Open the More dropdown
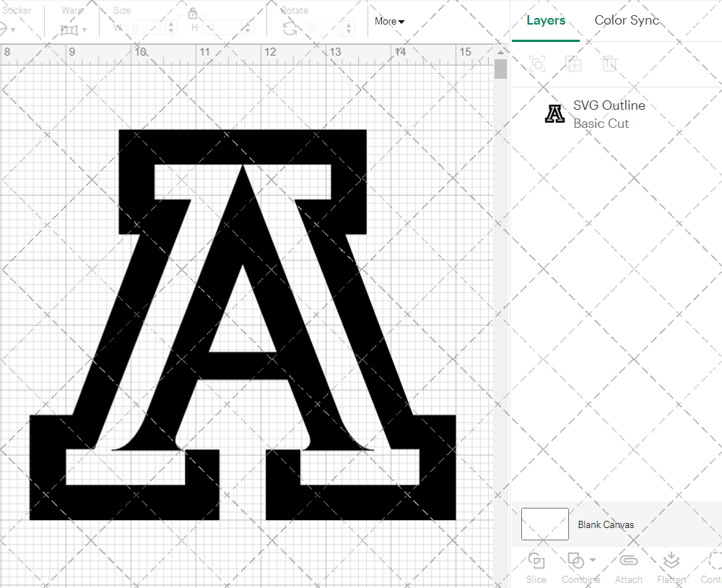 388,21
